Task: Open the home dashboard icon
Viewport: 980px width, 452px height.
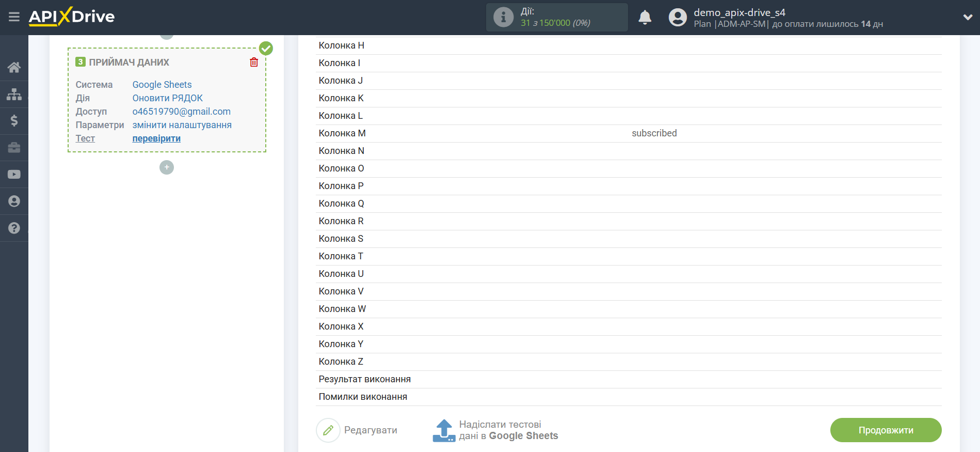Action: (14, 67)
